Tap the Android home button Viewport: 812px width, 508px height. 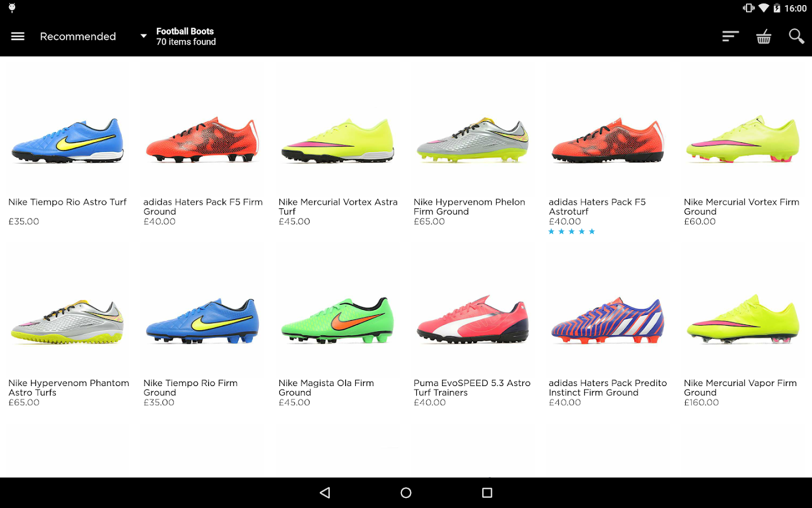(x=406, y=493)
